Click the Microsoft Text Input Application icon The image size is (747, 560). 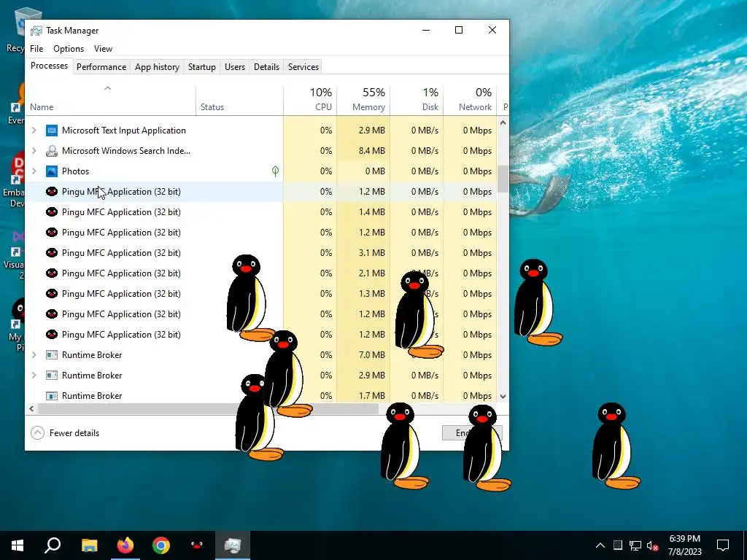pos(52,131)
